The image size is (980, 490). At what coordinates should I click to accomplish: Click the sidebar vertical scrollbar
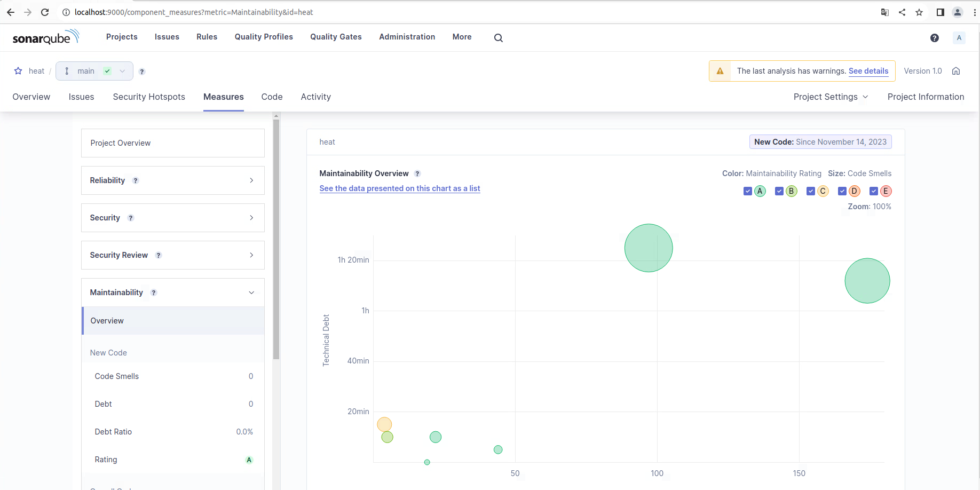pyautogui.click(x=276, y=240)
